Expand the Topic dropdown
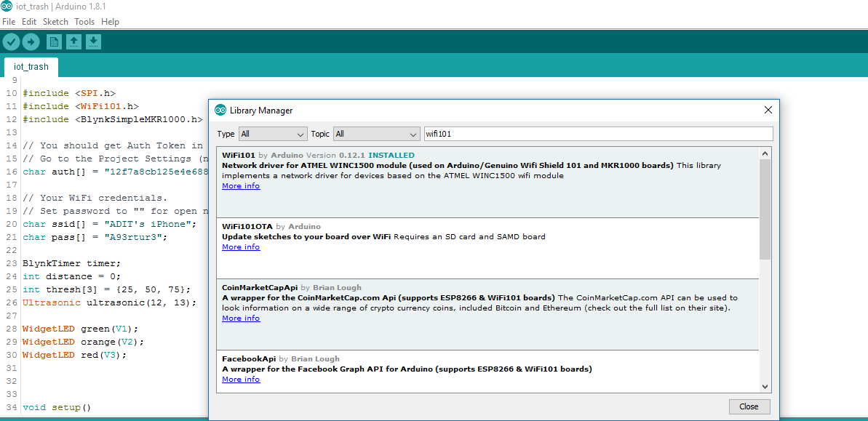 [376, 134]
